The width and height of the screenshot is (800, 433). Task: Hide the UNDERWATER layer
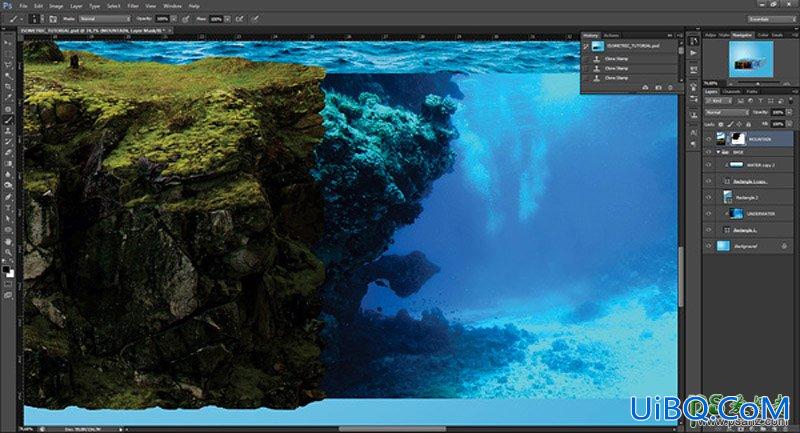(709, 213)
